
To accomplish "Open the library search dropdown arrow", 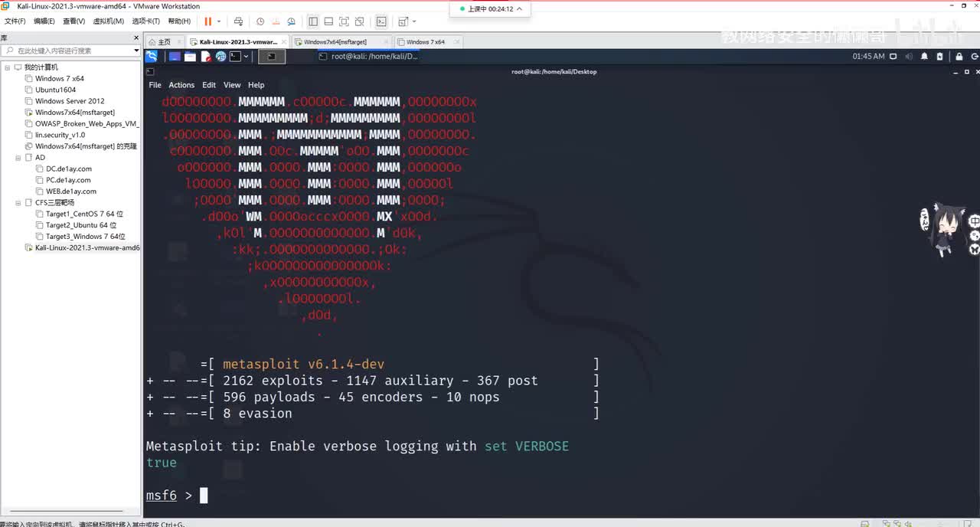I will click(136, 51).
